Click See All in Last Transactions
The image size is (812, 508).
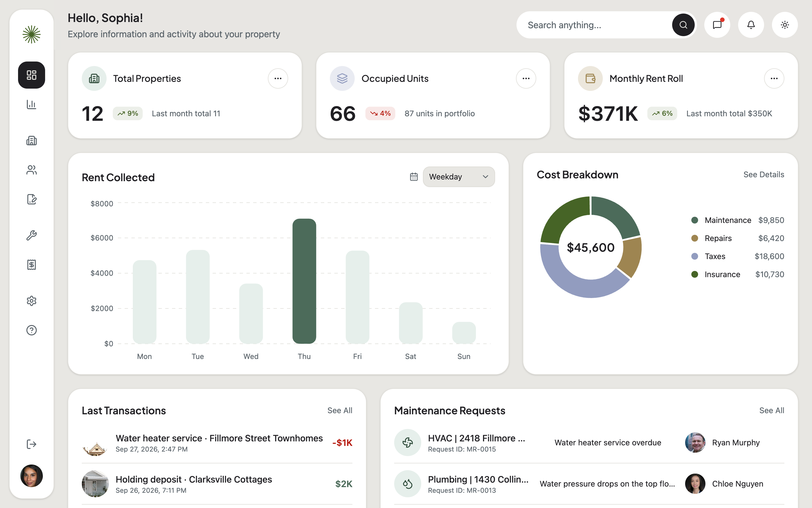pyautogui.click(x=340, y=411)
